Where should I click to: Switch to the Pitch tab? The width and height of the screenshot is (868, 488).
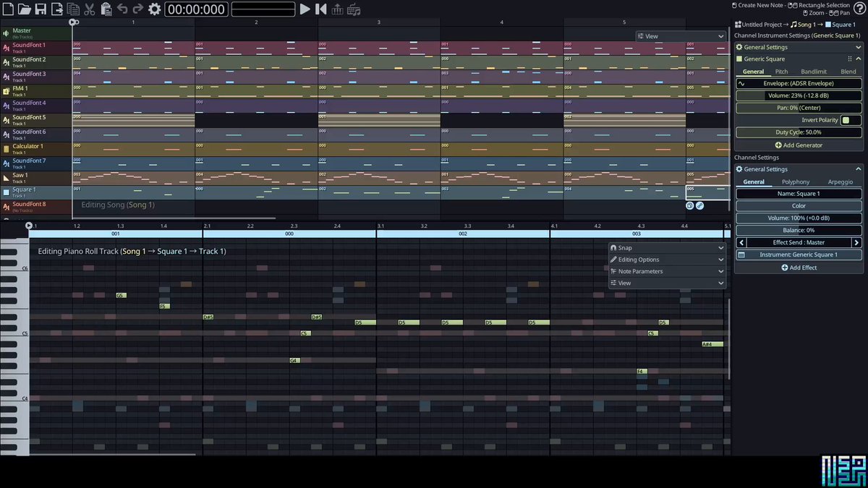(x=781, y=72)
